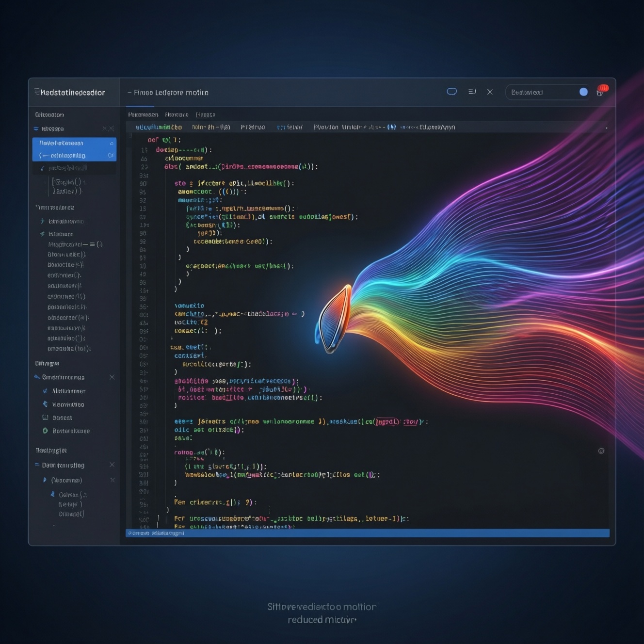
Task: Click the blue icon beside "Alnittnmmer"
Action: click(45, 391)
